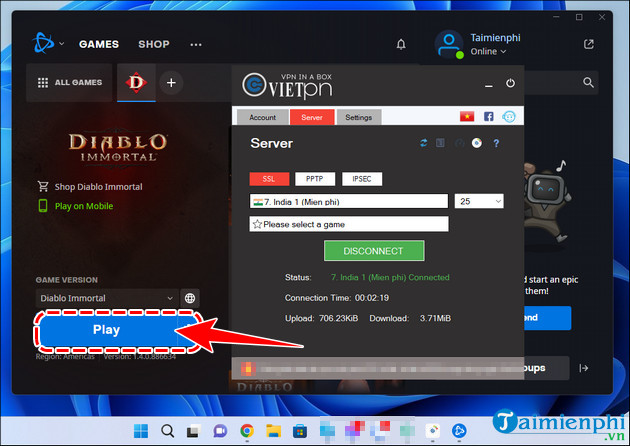Screen dimensions: 630x446
Task: Open Task View in taskbar
Action: (194, 431)
